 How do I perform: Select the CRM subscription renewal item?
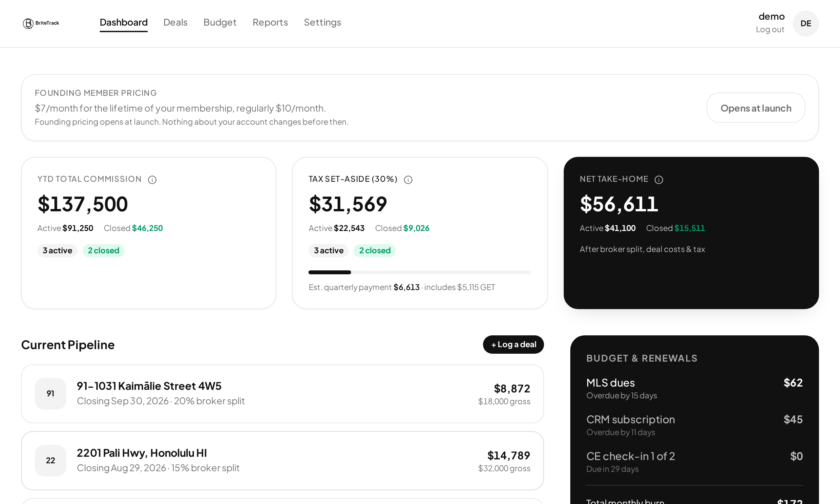click(x=694, y=425)
